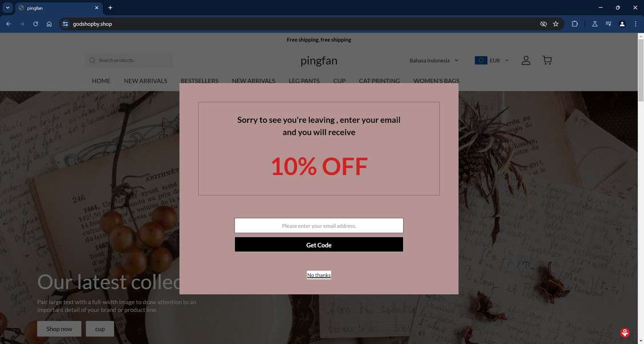Go to browser home page icon

49,24
